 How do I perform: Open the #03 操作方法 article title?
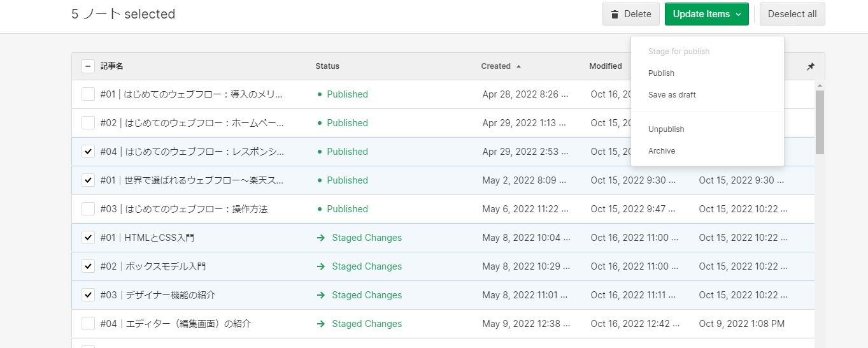184,209
